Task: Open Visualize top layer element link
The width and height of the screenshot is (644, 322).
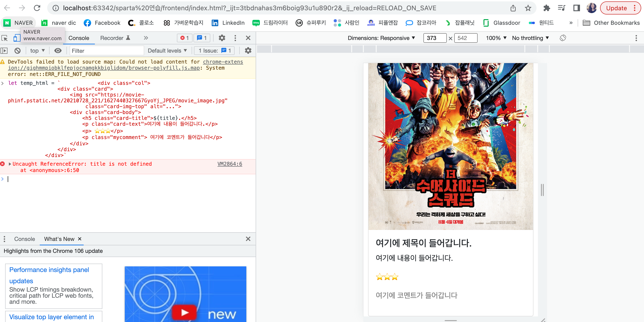Action: point(51,317)
